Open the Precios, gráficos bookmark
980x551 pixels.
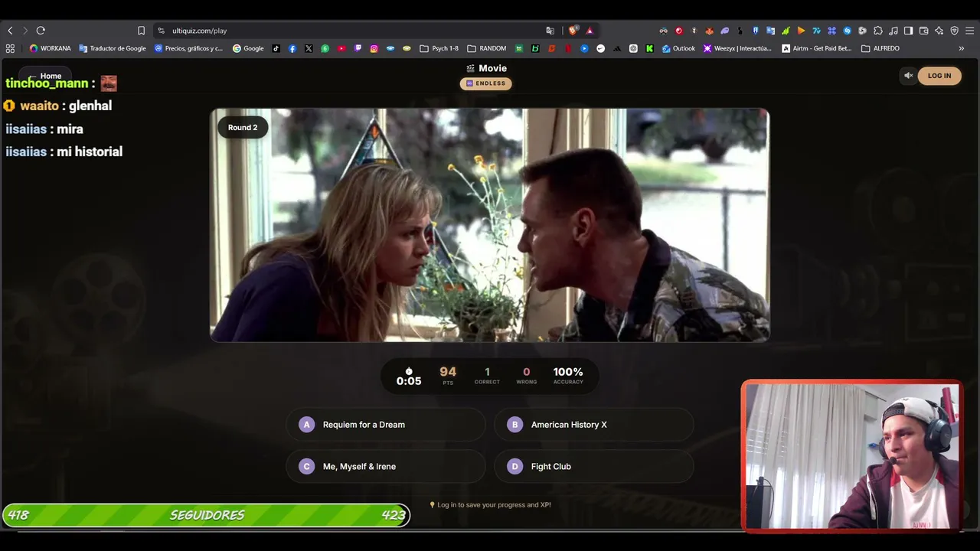188,48
